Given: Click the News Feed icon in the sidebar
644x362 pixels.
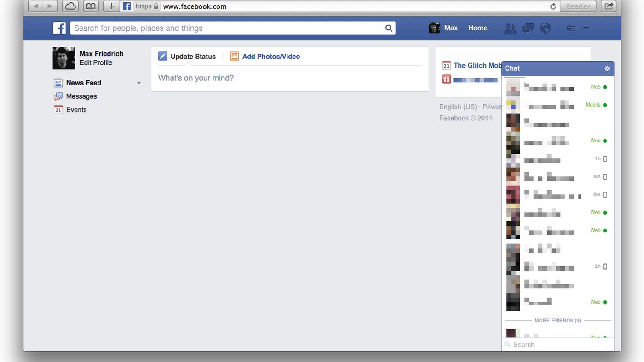Looking at the screenshot, I should click(x=58, y=83).
